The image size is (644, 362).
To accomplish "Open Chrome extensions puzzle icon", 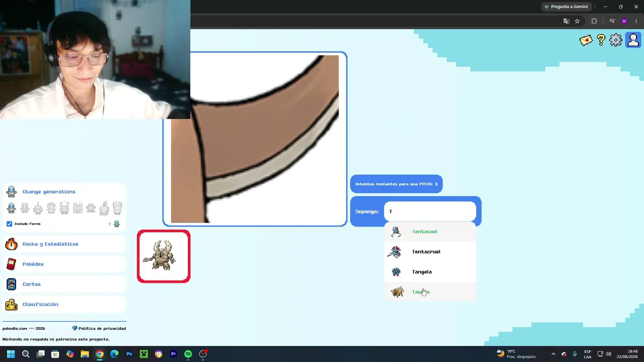I will click(594, 21).
